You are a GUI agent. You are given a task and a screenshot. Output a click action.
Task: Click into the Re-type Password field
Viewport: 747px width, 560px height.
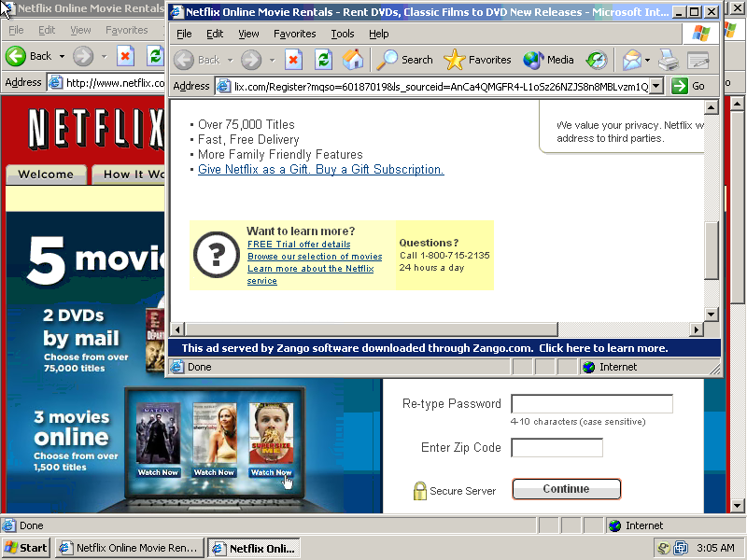[x=592, y=404]
